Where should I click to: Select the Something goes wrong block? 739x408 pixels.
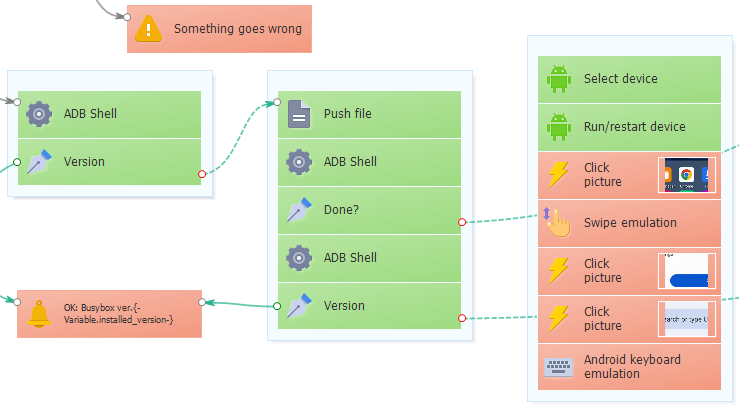[236, 29]
